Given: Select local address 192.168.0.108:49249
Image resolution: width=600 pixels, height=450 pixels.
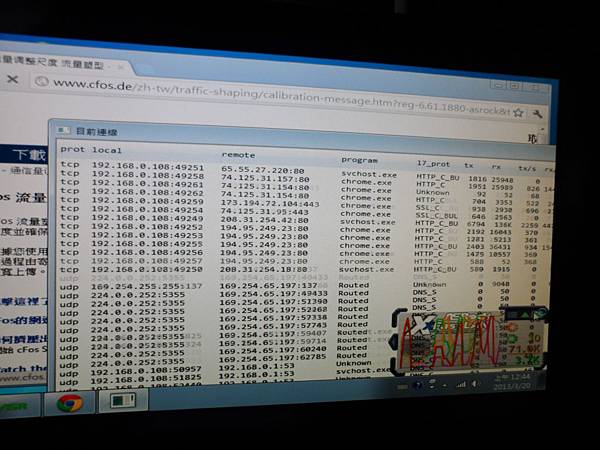Looking at the screenshot, I should [x=147, y=218].
